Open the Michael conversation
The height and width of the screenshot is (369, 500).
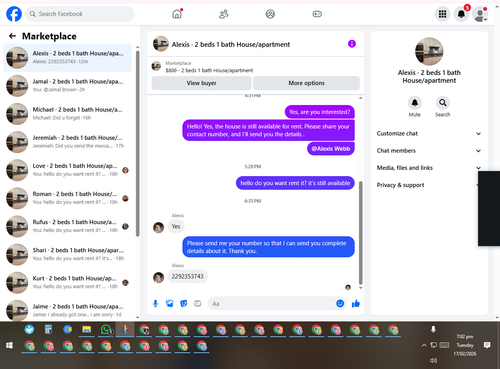click(67, 113)
